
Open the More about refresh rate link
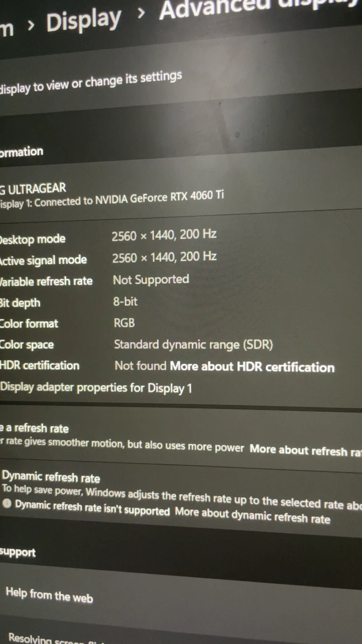[x=306, y=450]
